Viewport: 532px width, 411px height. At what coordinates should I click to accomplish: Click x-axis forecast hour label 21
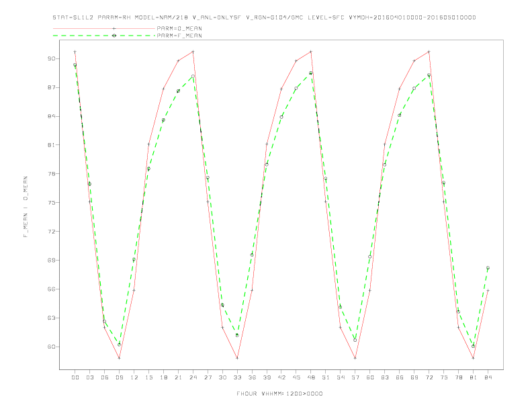(178, 377)
